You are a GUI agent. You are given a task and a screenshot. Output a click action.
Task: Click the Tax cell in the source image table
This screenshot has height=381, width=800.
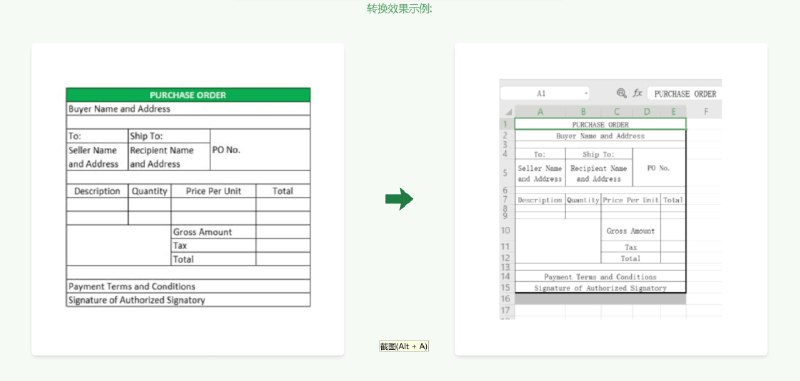click(x=213, y=246)
